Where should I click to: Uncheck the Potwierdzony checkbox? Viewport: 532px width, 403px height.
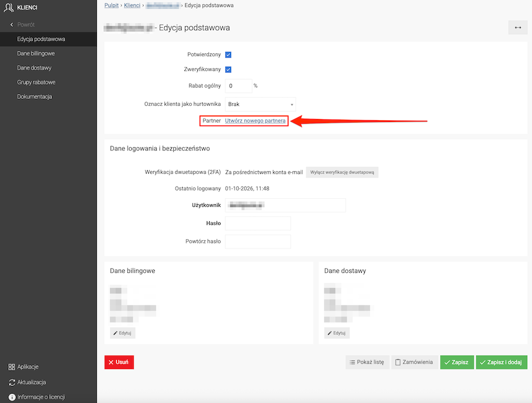click(228, 54)
